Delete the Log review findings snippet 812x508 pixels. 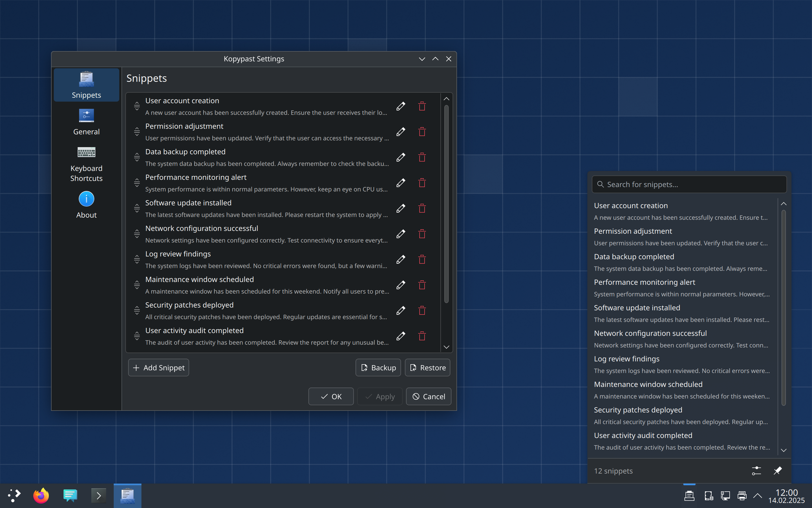point(422,259)
